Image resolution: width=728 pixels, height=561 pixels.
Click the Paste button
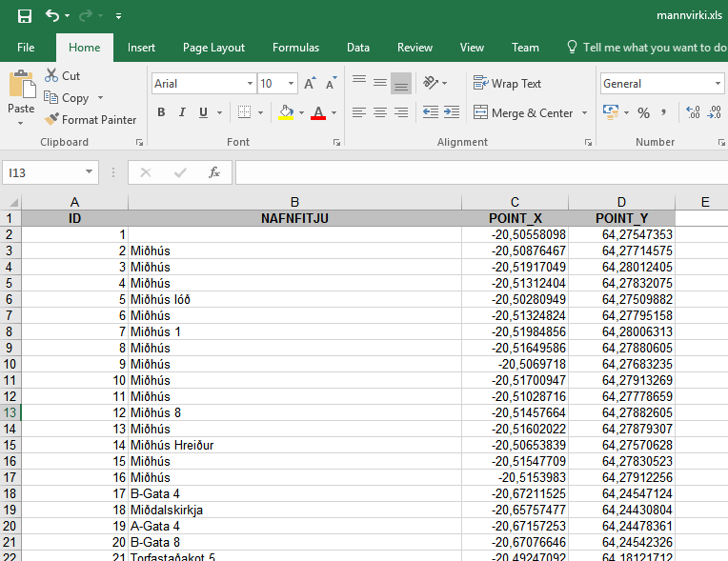[x=21, y=93]
